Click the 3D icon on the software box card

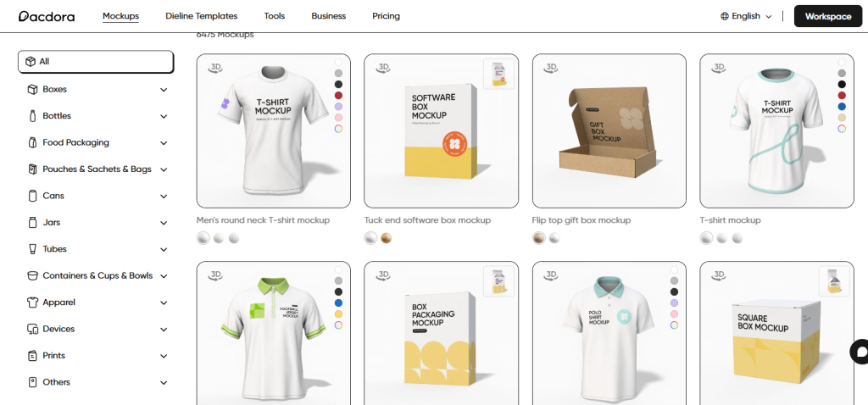tap(383, 67)
